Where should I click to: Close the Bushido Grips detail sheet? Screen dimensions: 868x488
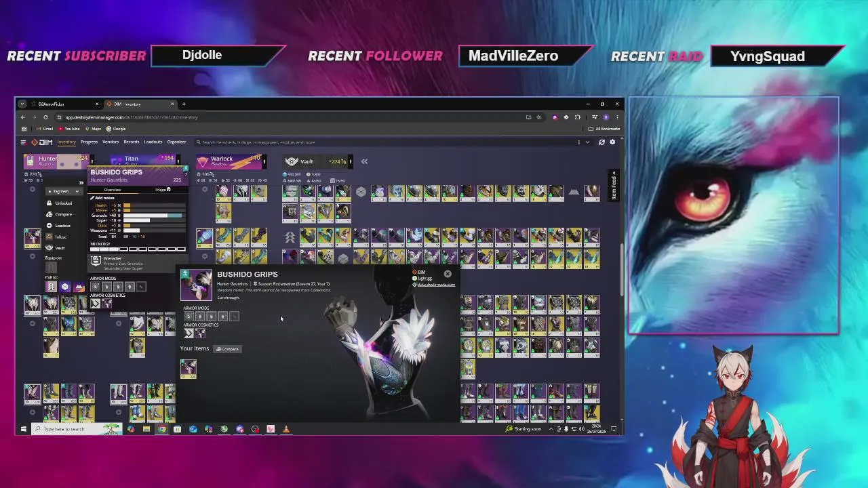pos(448,274)
